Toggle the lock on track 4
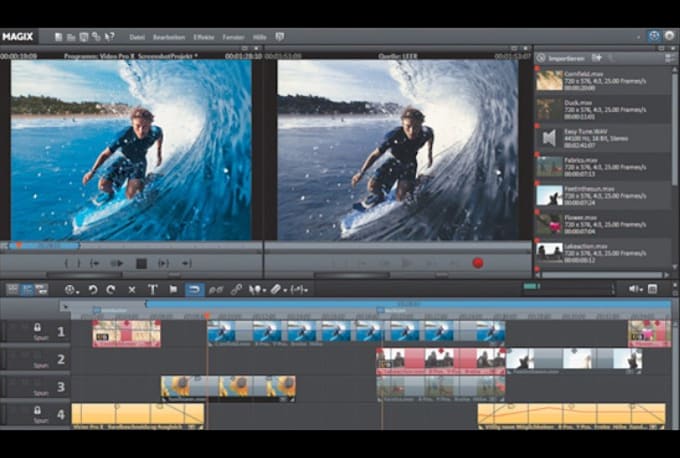 pyautogui.click(x=37, y=410)
